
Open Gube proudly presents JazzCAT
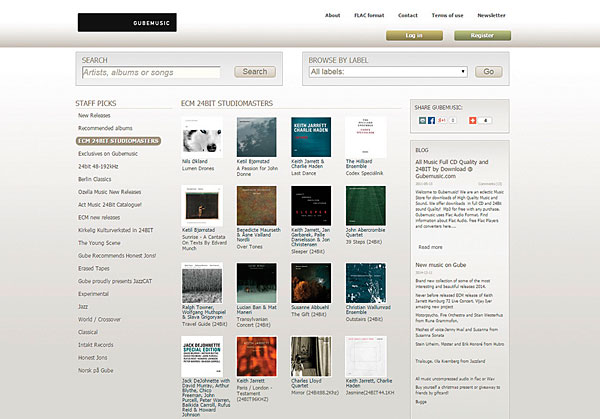click(x=115, y=281)
